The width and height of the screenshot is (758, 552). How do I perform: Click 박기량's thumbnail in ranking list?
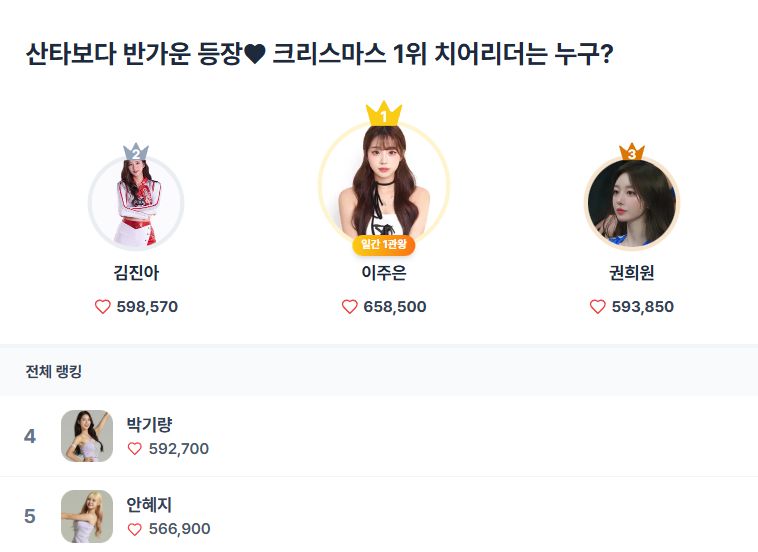(x=87, y=436)
